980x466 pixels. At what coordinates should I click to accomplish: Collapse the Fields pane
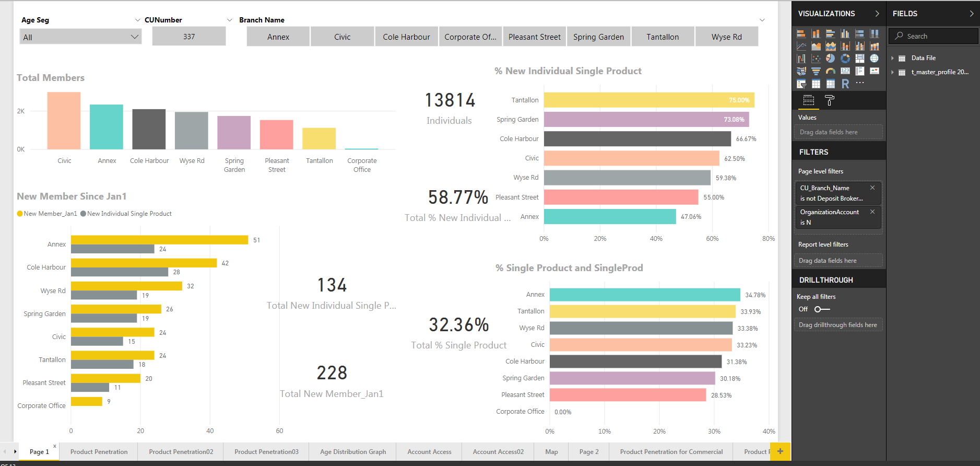[972, 14]
